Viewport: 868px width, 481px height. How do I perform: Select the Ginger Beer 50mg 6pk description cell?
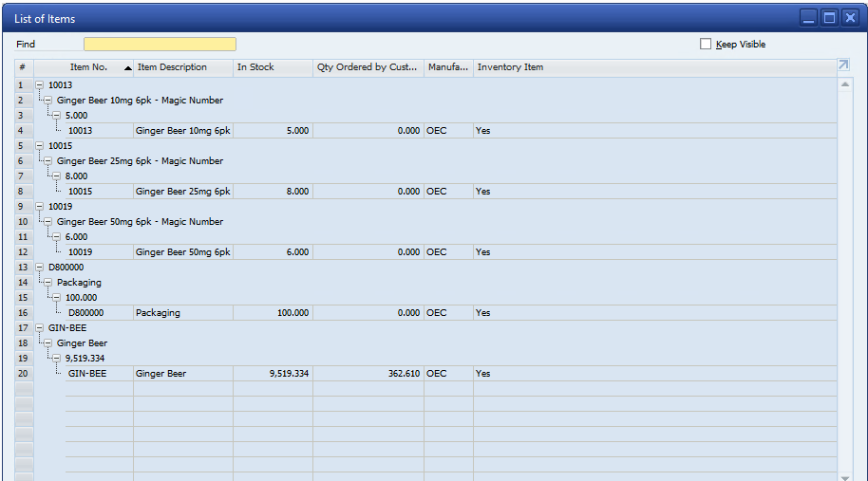pos(183,252)
